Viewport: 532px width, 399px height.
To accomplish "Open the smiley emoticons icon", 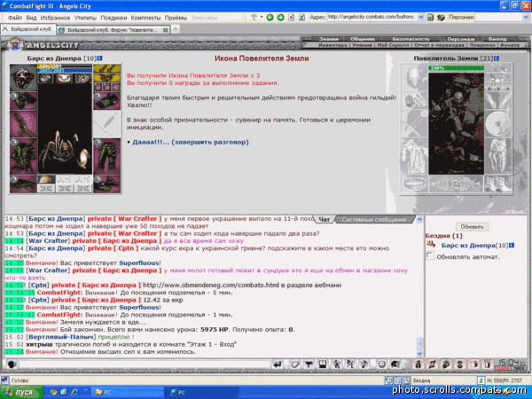I will pos(381,364).
